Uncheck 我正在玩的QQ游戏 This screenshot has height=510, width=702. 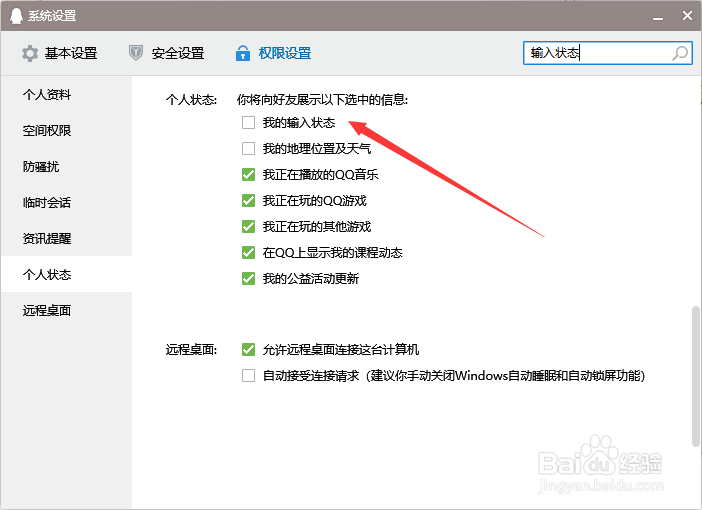tap(248, 200)
